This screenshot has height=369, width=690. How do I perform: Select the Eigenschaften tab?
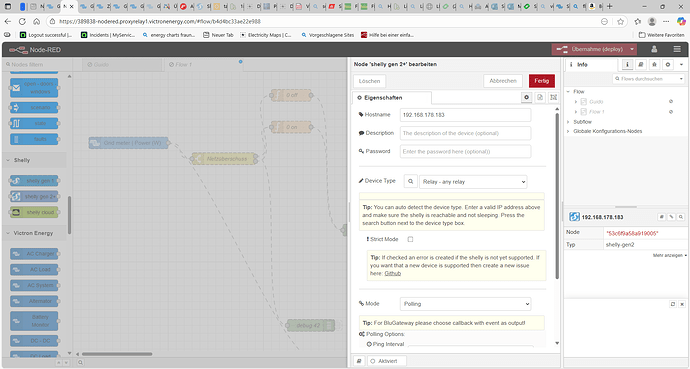point(392,98)
